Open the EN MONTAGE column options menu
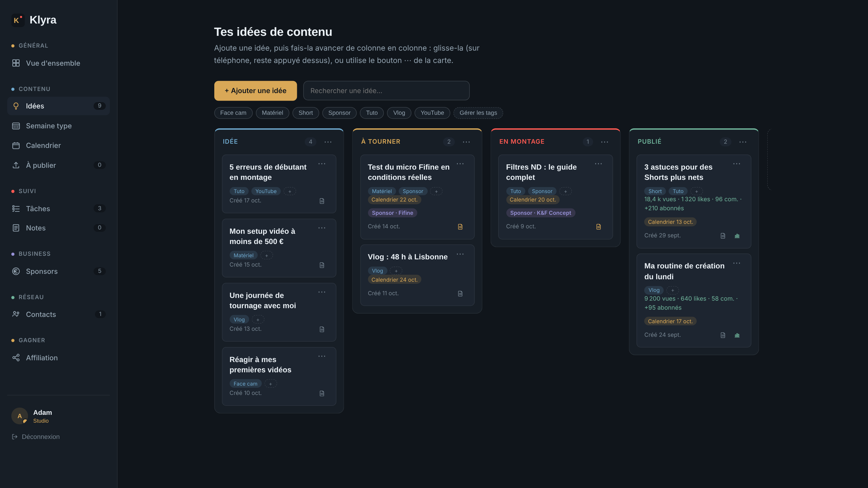 pos(605,142)
